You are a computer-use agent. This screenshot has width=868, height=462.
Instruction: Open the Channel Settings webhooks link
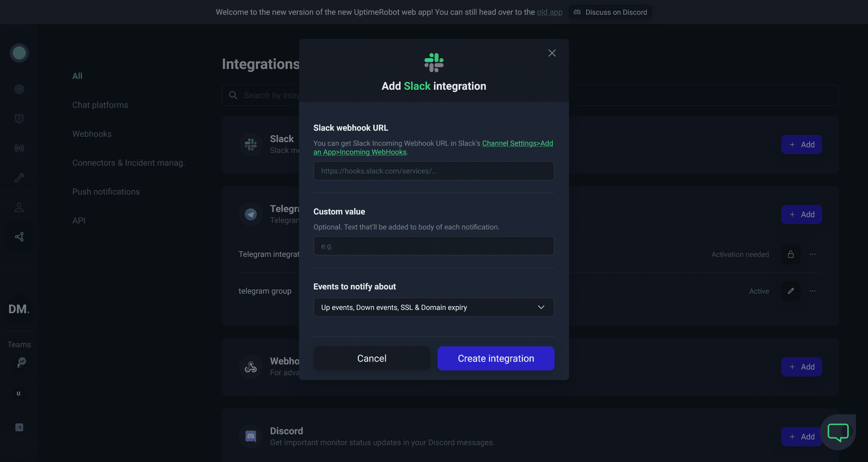click(517, 143)
